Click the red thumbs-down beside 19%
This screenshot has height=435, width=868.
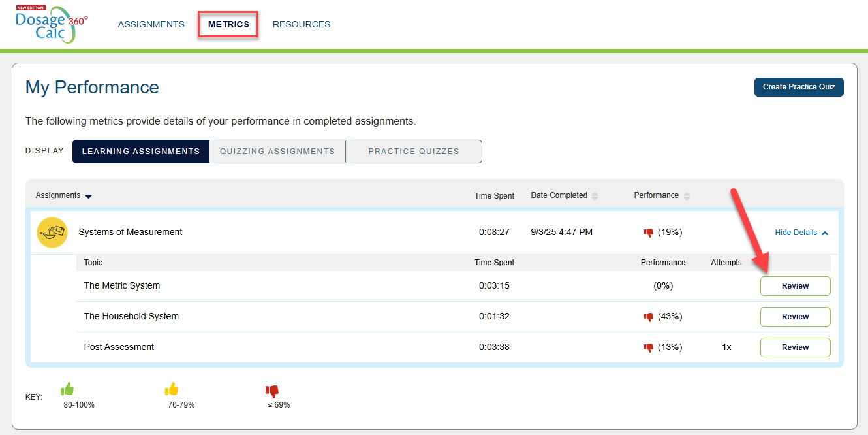pyautogui.click(x=649, y=233)
